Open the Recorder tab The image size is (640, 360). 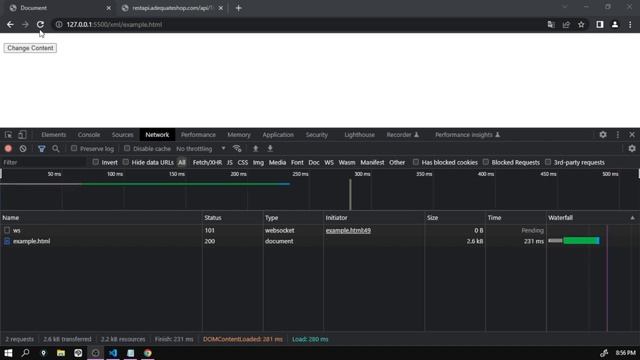[402, 135]
